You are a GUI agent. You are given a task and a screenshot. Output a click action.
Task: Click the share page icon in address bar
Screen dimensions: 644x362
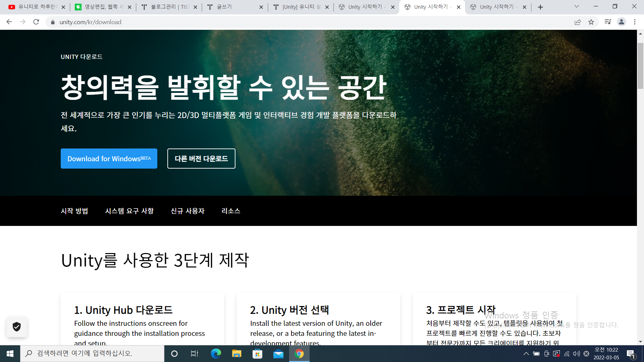click(578, 22)
